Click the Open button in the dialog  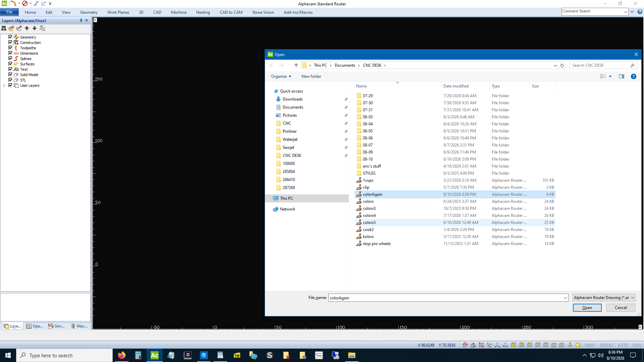pos(587,308)
